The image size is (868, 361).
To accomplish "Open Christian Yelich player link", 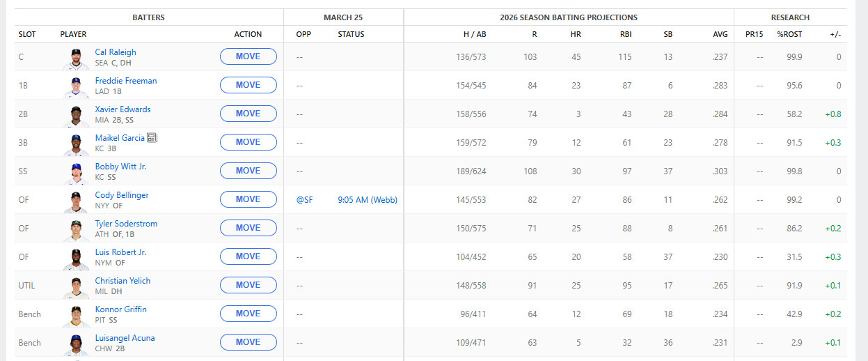I will point(123,281).
